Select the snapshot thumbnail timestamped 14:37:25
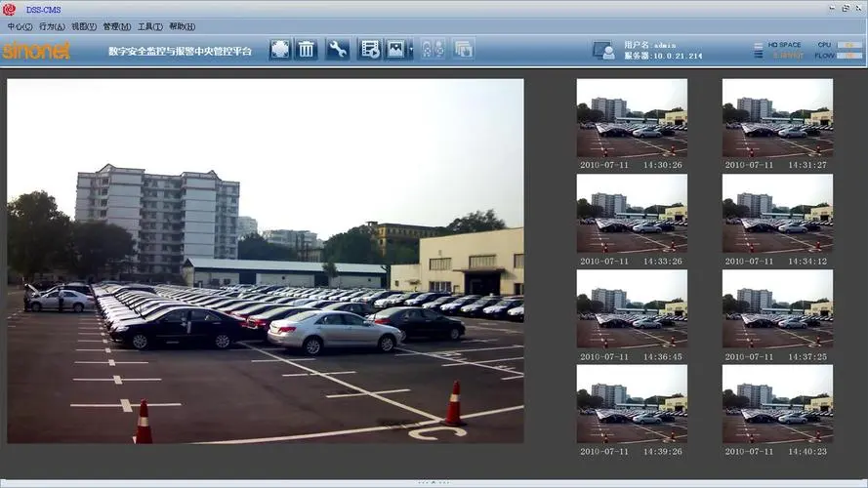 tap(777, 309)
